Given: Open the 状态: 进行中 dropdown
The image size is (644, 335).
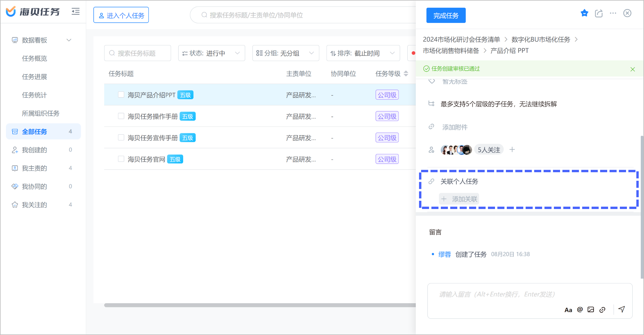Looking at the screenshot, I should pyautogui.click(x=211, y=53).
